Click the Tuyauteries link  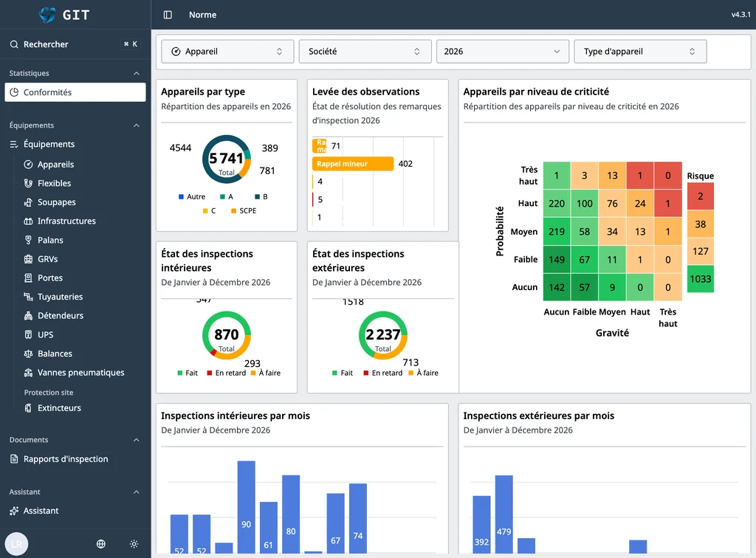(61, 297)
